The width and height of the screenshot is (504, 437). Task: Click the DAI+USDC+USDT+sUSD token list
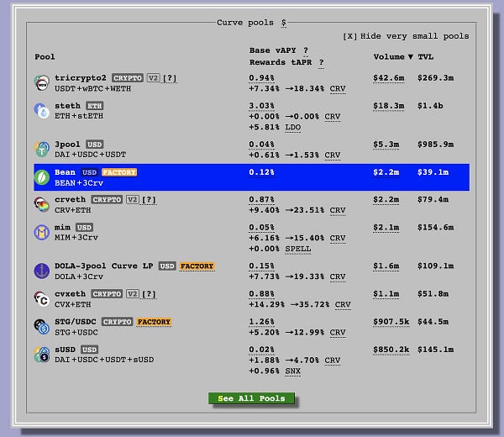pos(104,360)
